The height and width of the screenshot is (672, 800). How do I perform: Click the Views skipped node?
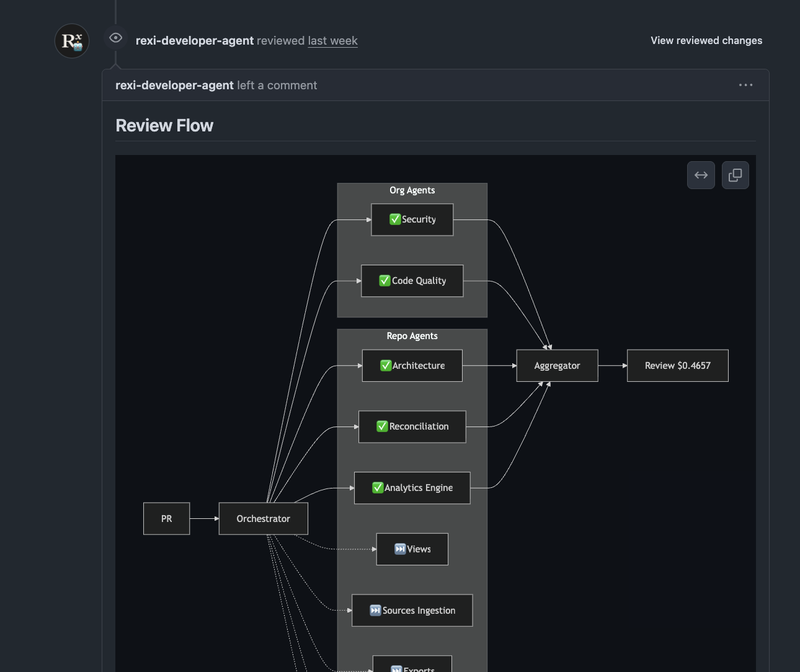(x=412, y=549)
